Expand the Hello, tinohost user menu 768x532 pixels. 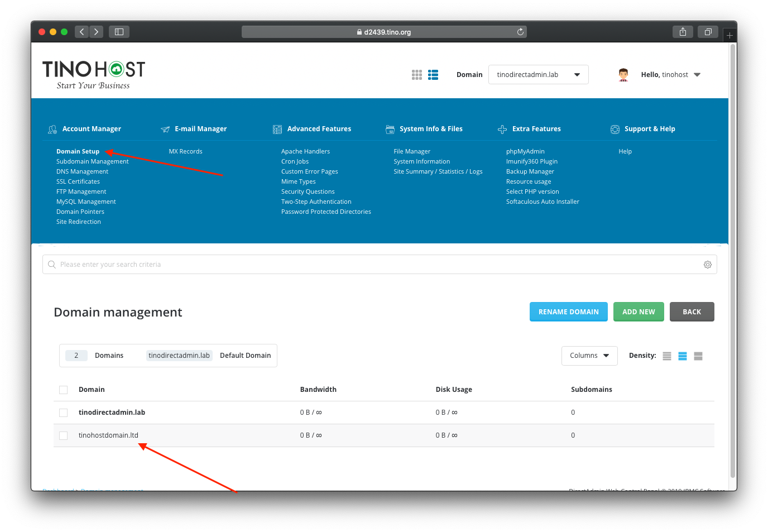tap(670, 75)
